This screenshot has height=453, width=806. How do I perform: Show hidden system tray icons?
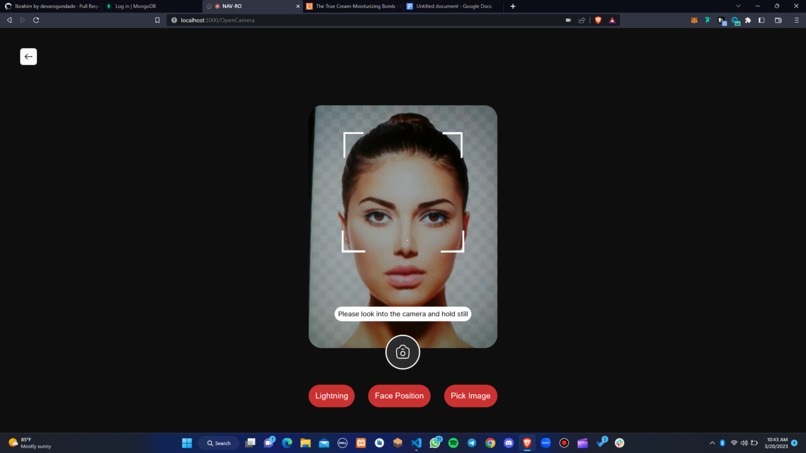tap(712, 443)
